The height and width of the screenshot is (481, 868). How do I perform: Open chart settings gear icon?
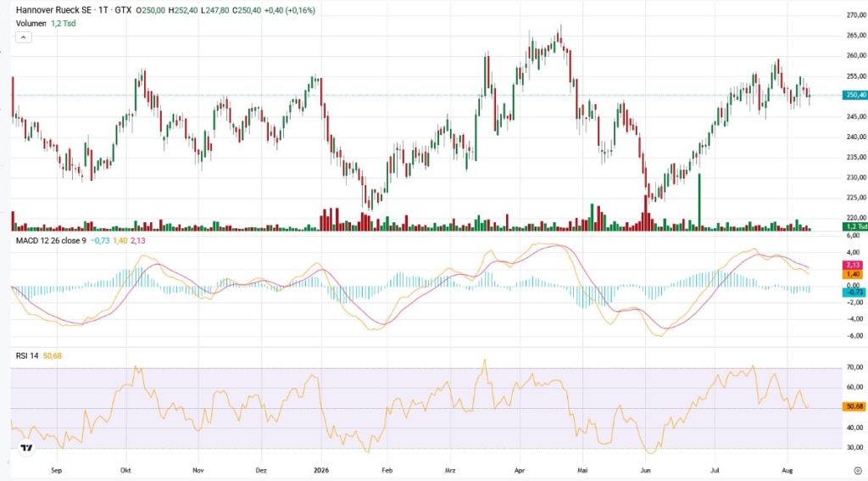pos(857,471)
